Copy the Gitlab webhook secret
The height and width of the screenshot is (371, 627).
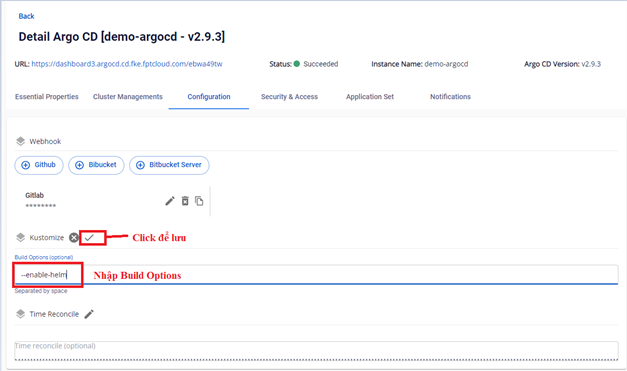199,201
